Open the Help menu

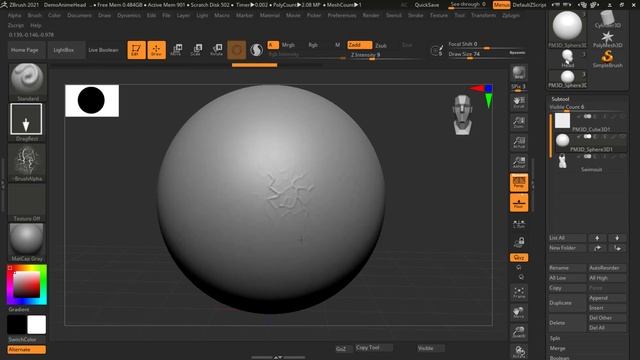click(x=36, y=25)
